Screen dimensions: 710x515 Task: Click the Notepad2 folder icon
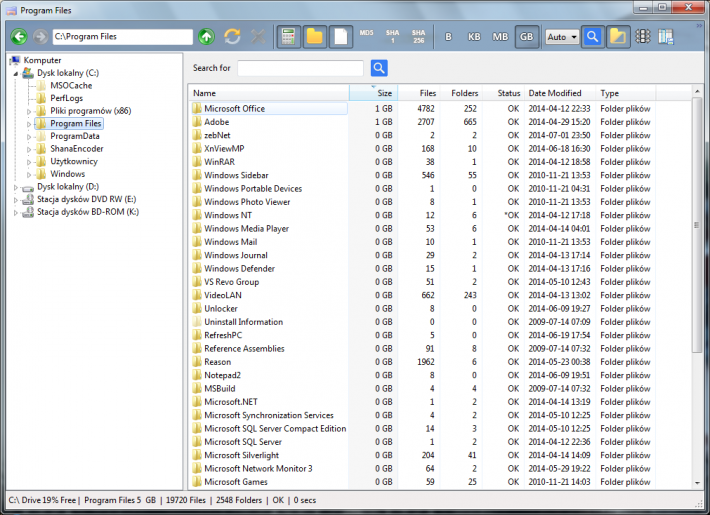(197, 375)
